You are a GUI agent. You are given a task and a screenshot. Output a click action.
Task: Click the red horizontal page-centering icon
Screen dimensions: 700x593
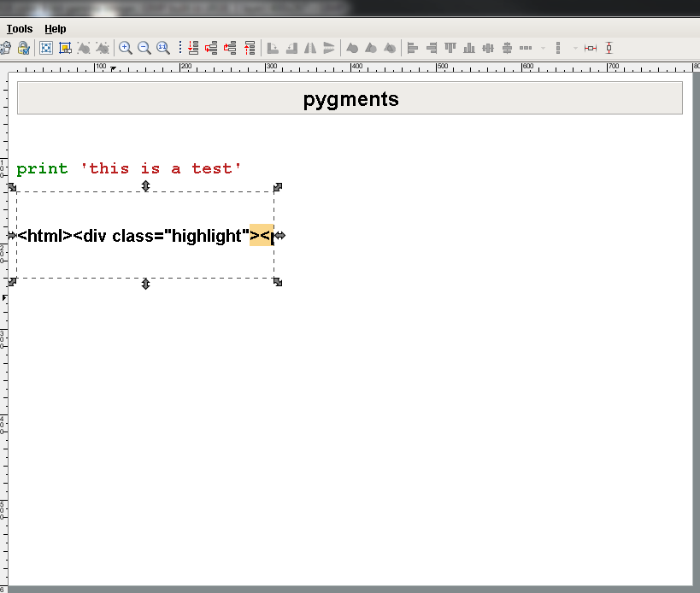coord(591,48)
